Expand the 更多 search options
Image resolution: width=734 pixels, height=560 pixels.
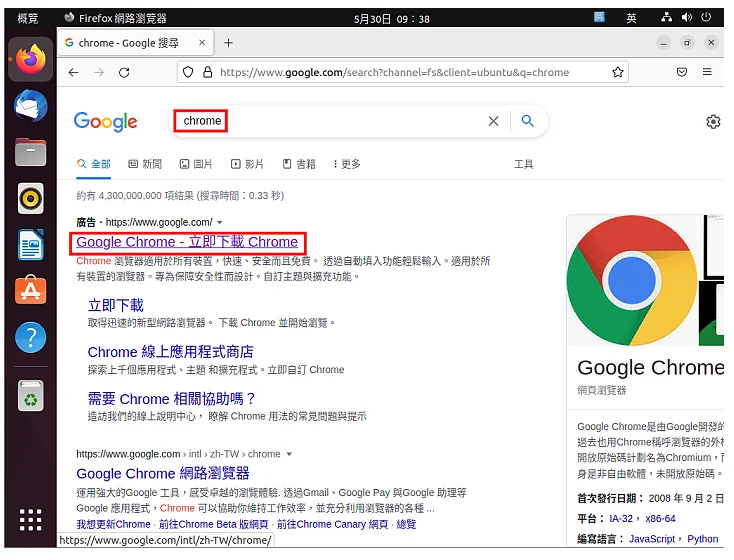[347, 164]
